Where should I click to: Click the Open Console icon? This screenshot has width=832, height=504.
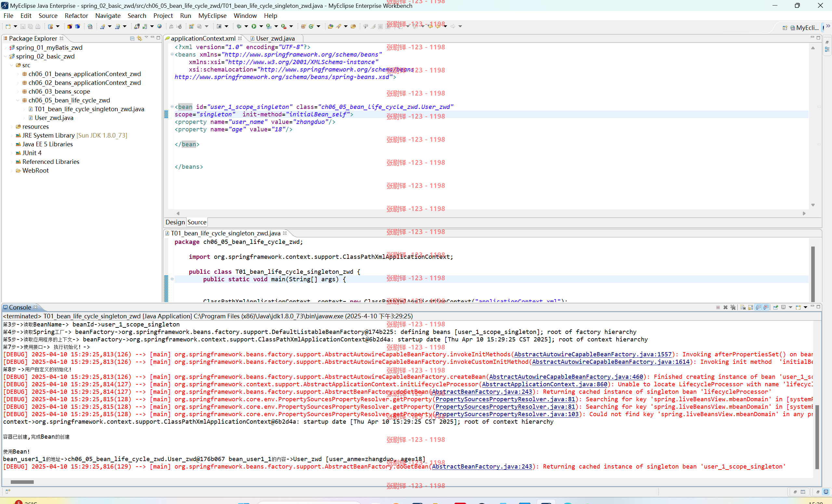tap(798, 307)
